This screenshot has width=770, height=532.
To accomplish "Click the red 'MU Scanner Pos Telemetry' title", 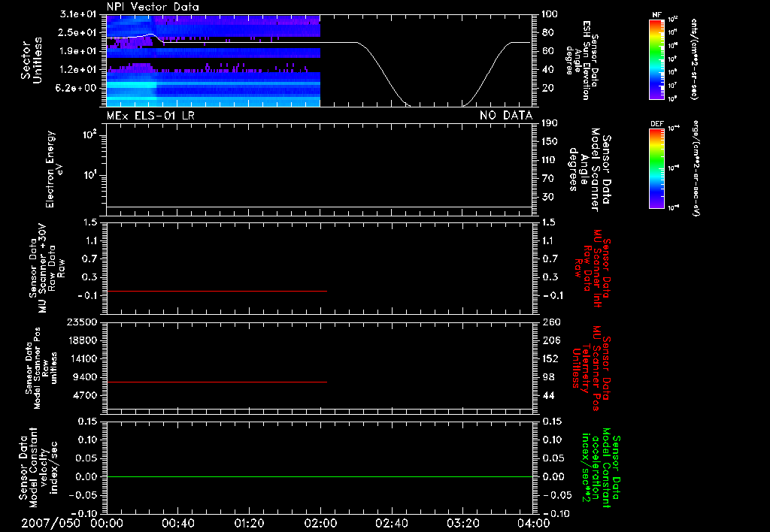I will (591, 368).
